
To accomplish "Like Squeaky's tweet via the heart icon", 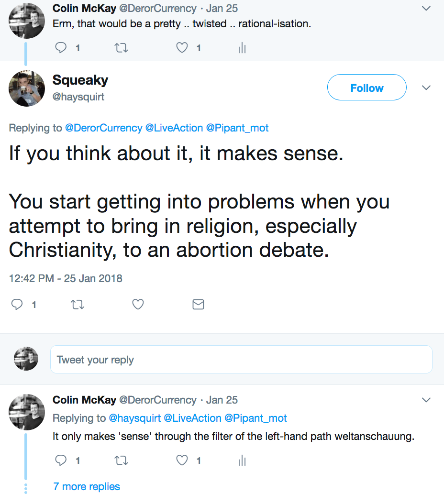I will click(138, 304).
